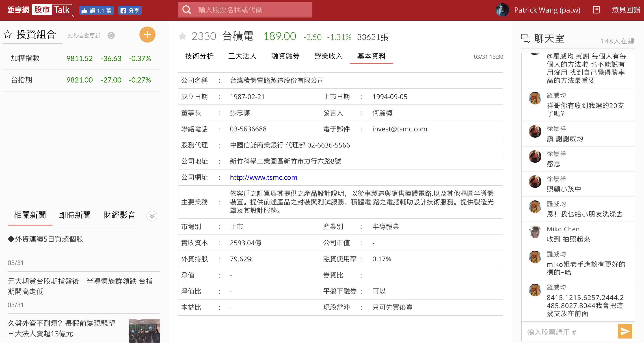Click avatar beside 感恩 message
This screenshot has height=343, width=644.
tap(535, 156)
